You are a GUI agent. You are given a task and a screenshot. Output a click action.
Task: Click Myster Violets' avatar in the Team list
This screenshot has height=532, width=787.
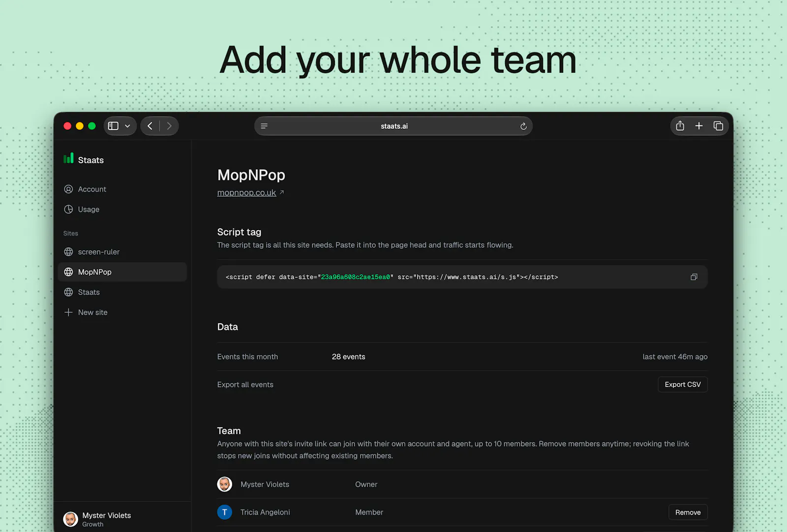tap(225, 484)
